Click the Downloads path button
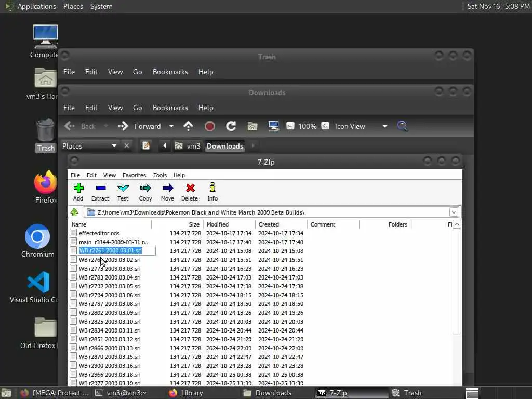Screen dimensions: 532x399 (x=225, y=146)
